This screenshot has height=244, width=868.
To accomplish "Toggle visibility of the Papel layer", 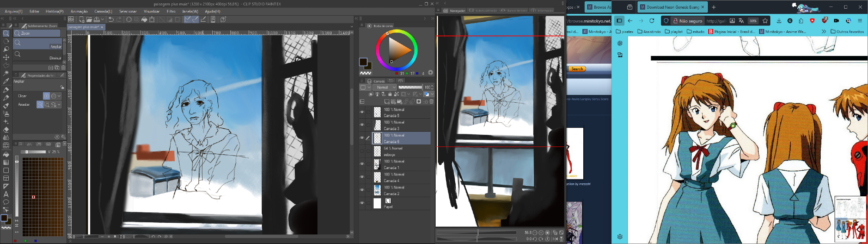I will pyautogui.click(x=362, y=203).
